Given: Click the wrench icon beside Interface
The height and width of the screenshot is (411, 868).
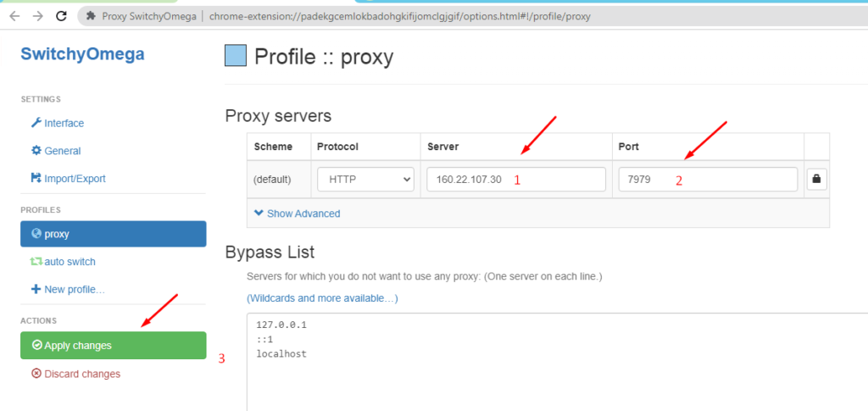Looking at the screenshot, I should coord(36,123).
